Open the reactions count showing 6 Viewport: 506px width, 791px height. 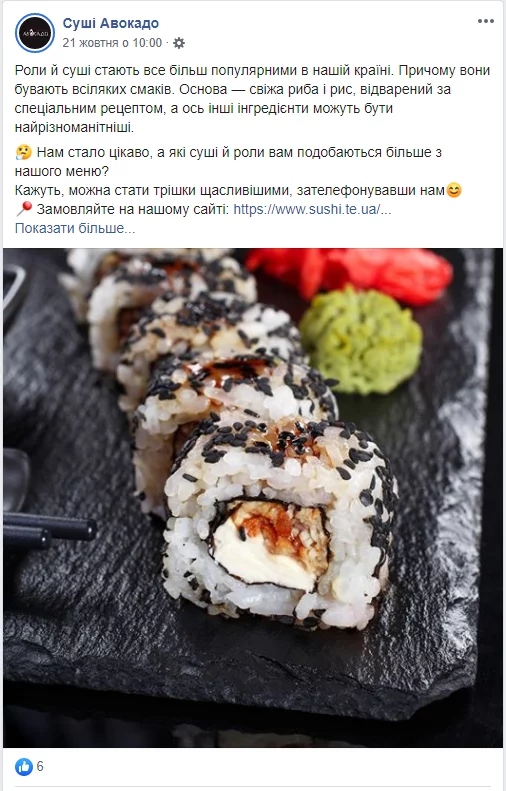(40, 767)
